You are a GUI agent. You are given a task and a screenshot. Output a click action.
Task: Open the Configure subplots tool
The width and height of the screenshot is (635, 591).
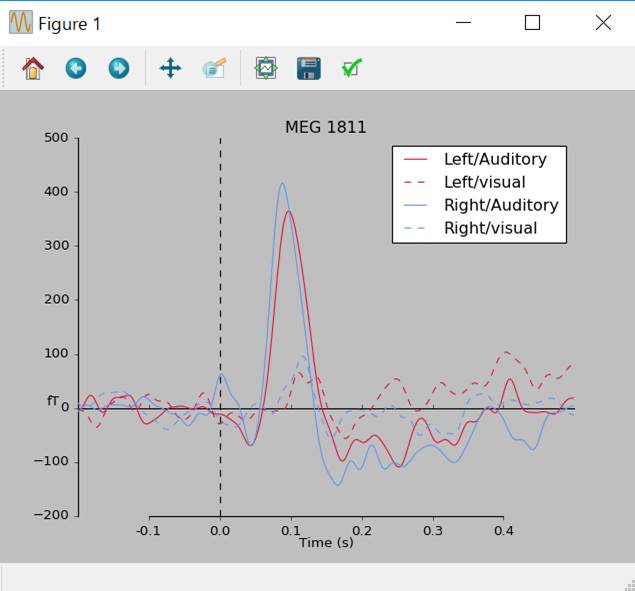pos(266,68)
